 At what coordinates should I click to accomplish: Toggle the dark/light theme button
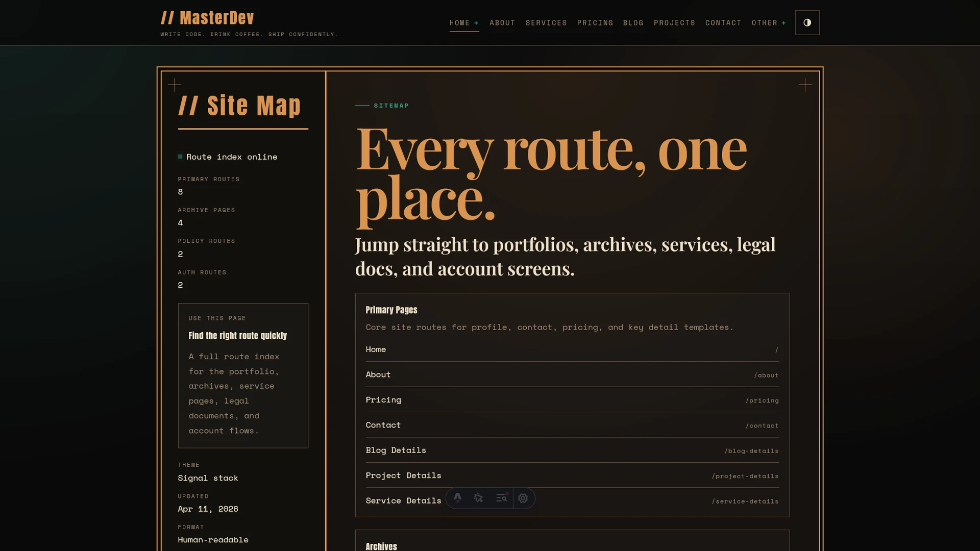pyautogui.click(x=807, y=22)
